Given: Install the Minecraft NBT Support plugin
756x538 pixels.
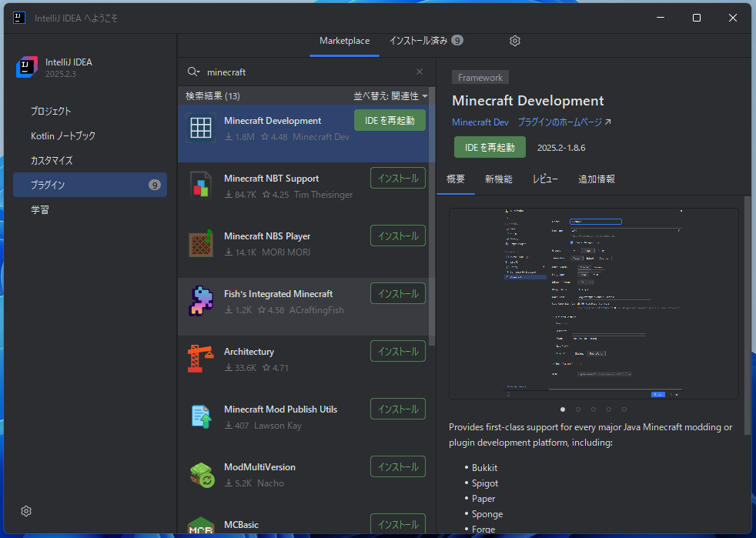Looking at the screenshot, I should click(x=397, y=178).
